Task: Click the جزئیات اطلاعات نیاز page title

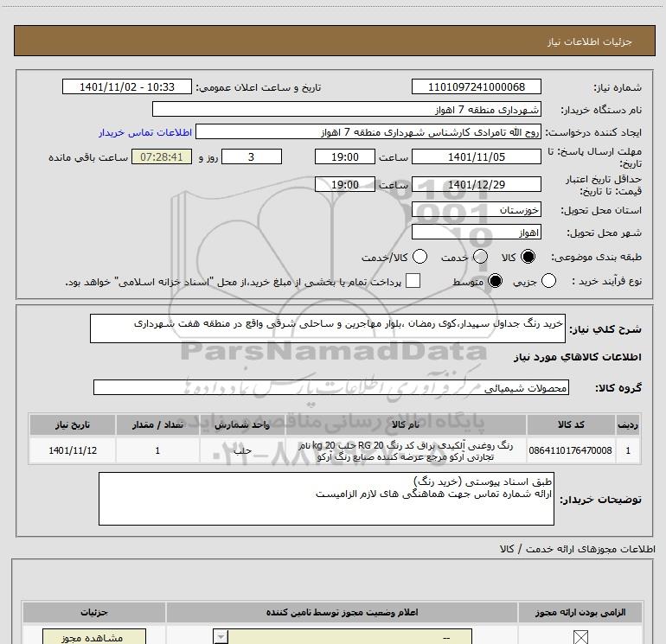Action: [589, 41]
